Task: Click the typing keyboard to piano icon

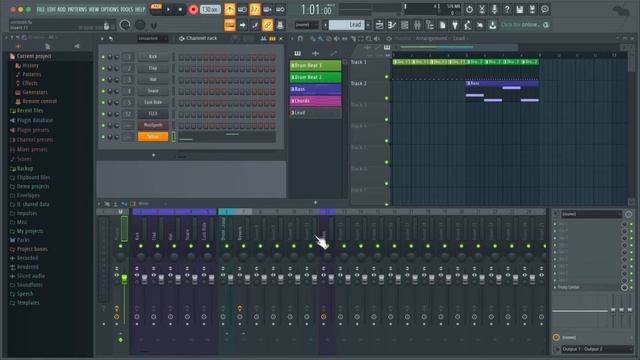Action: pos(230,25)
